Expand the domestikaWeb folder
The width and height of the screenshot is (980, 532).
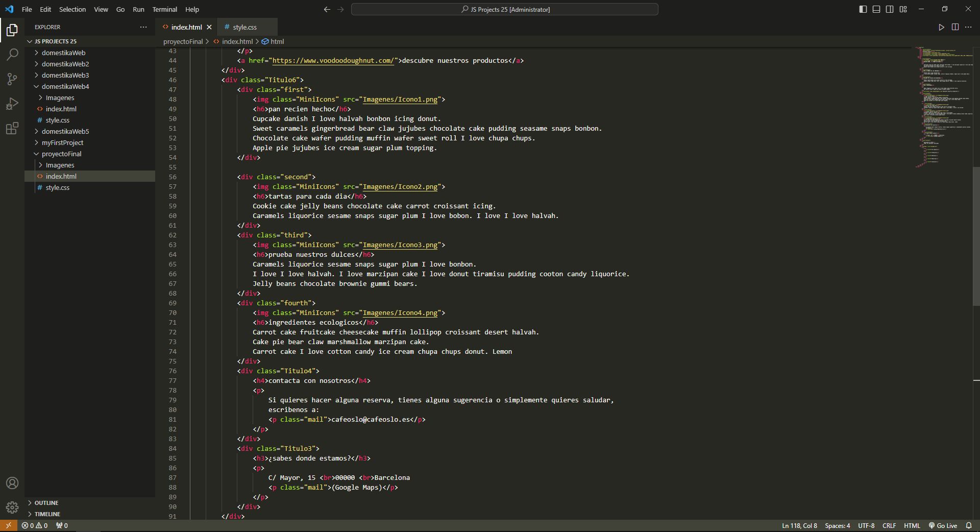point(90,53)
